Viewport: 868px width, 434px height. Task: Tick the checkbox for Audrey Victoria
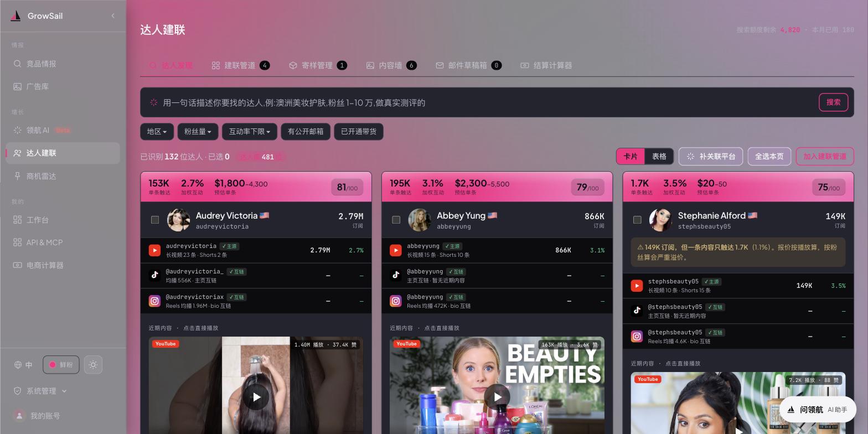155,220
